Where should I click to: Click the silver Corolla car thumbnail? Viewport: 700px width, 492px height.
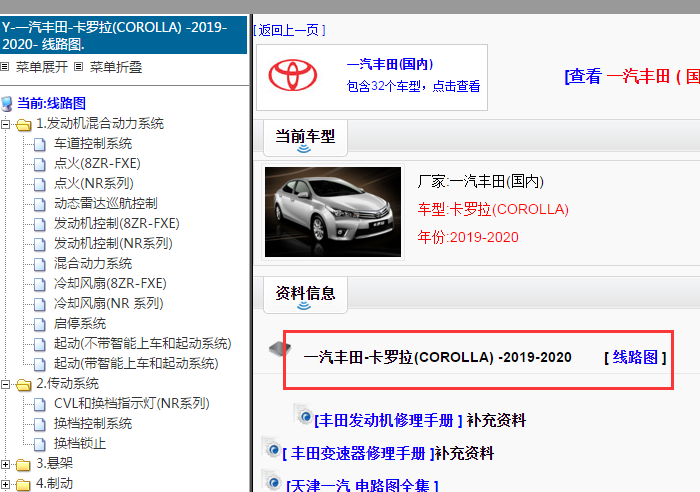click(333, 212)
